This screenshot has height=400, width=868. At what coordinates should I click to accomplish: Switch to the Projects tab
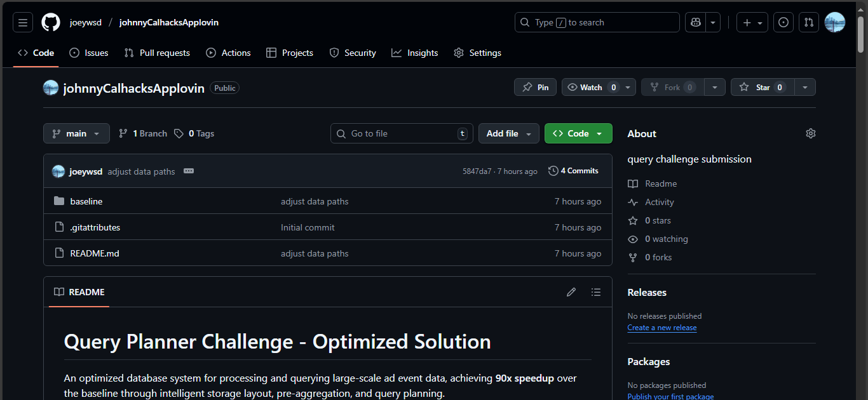[x=290, y=53]
